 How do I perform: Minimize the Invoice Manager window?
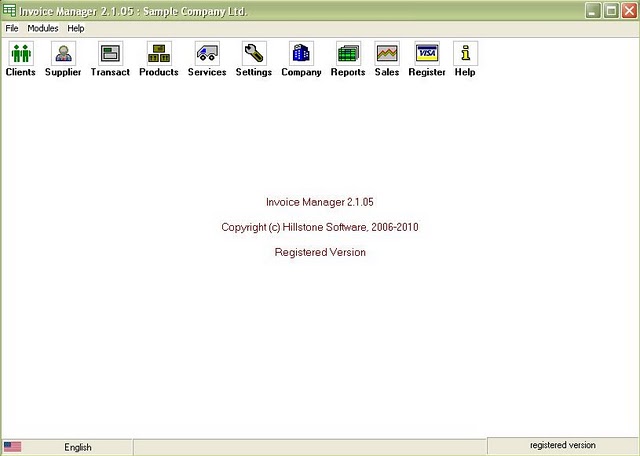point(593,11)
